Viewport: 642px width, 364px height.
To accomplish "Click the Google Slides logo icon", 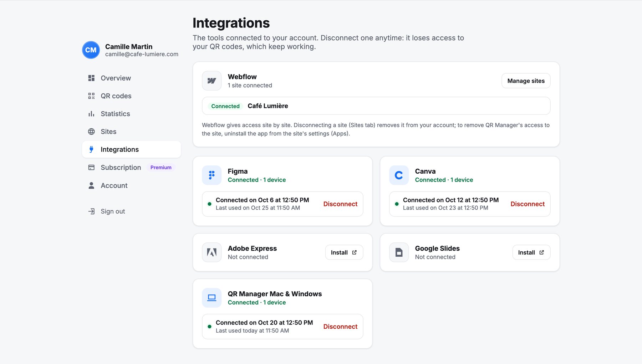I will 399,252.
